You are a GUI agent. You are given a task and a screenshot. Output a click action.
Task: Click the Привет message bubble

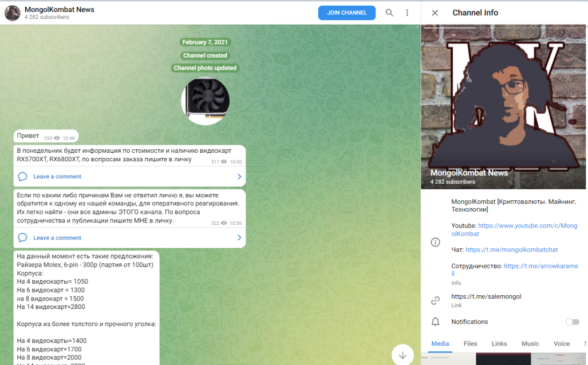tap(46, 136)
